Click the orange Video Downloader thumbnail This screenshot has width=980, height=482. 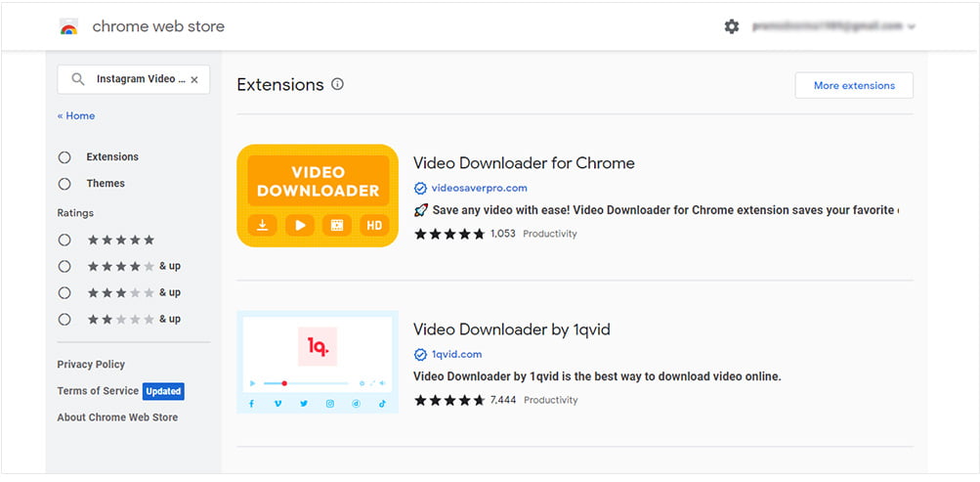[x=318, y=196]
